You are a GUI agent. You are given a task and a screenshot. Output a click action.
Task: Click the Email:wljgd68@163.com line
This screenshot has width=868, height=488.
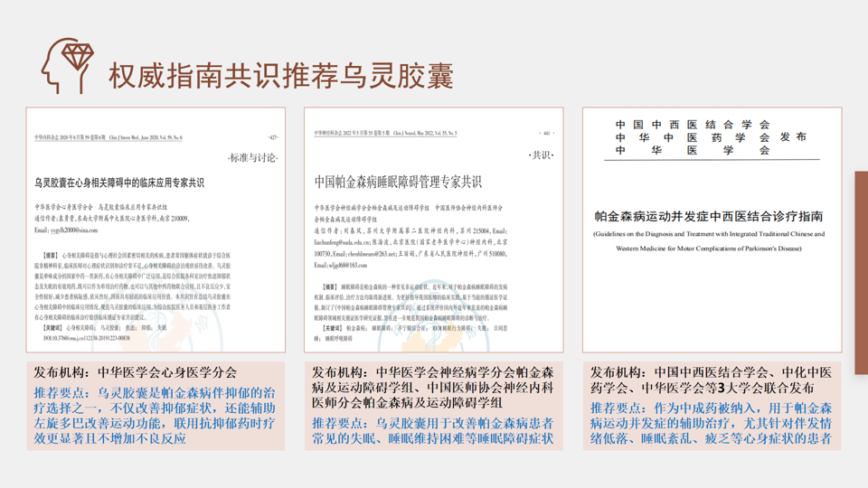coord(341,266)
